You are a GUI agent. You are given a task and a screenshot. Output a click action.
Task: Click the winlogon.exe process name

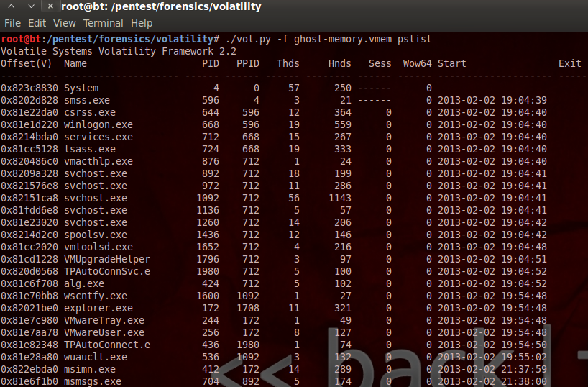pos(98,124)
